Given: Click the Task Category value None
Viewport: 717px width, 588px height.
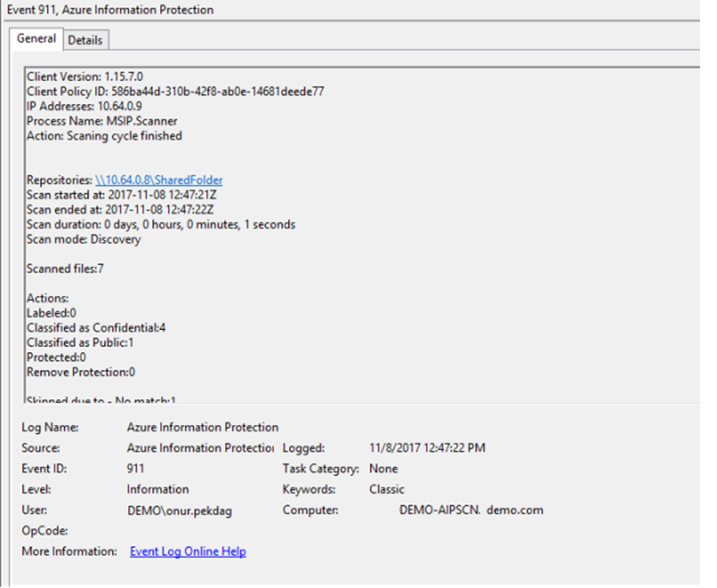Looking at the screenshot, I should tap(383, 468).
